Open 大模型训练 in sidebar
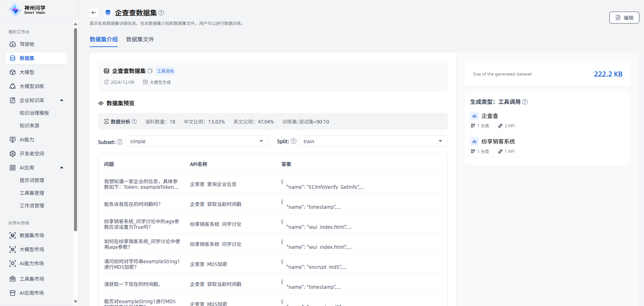Screen dimensions: 644x306 [x=32, y=86]
